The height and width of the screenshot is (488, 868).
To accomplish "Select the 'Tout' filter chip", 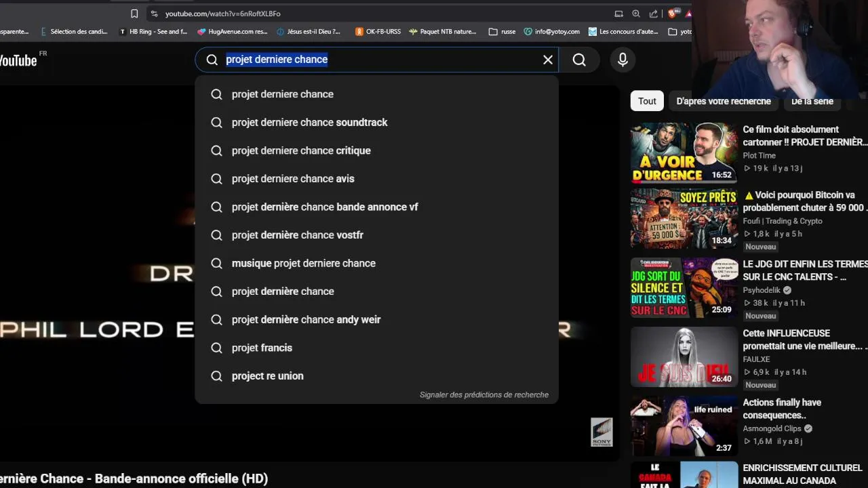I will pyautogui.click(x=647, y=101).
